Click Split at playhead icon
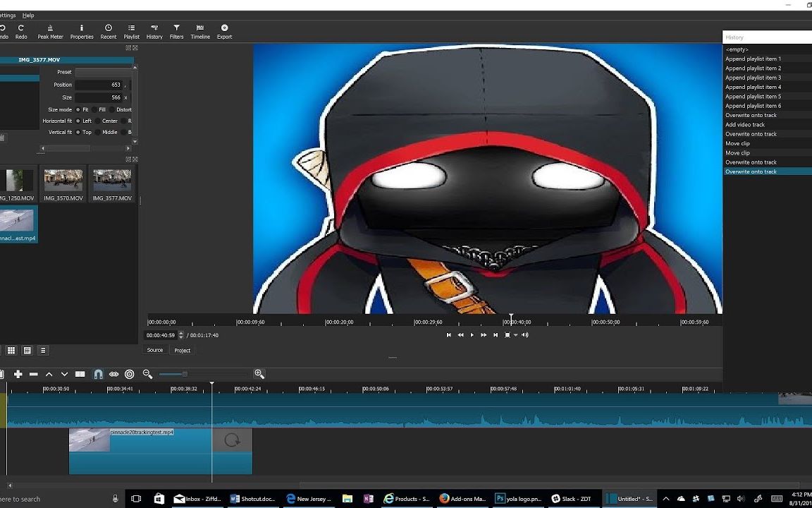812x508 pixels. pos(80,374)
